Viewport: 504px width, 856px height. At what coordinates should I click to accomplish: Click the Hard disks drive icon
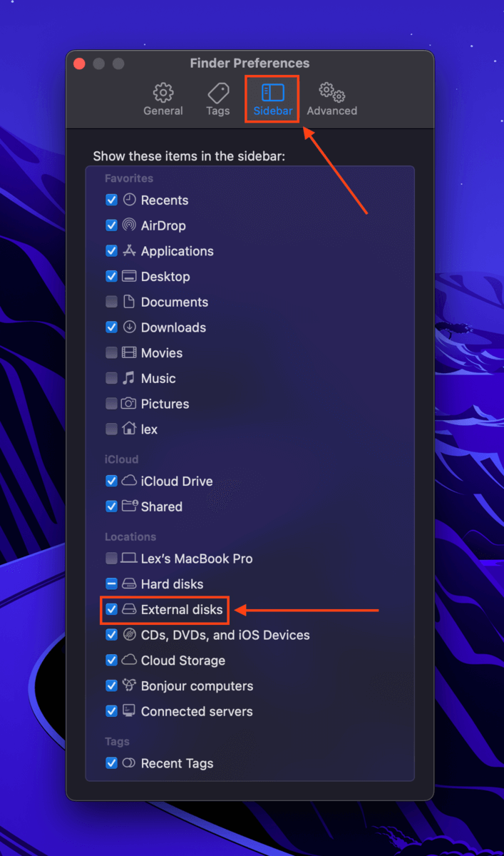tap(129, 584)
